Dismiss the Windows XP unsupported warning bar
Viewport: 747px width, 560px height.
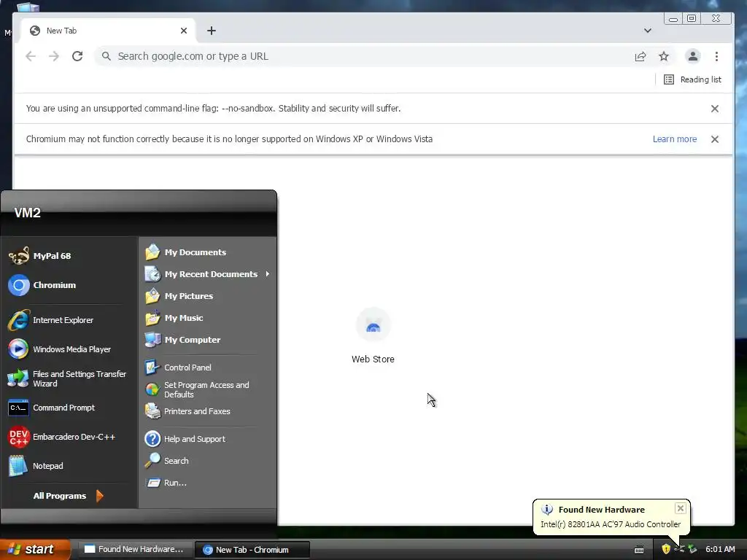tap(715, 139)
